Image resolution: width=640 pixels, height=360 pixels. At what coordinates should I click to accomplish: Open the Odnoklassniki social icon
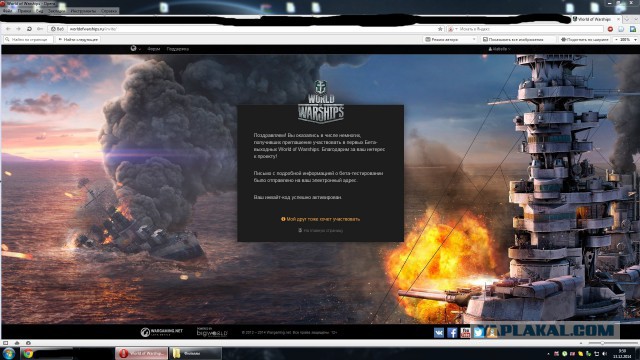492,333
